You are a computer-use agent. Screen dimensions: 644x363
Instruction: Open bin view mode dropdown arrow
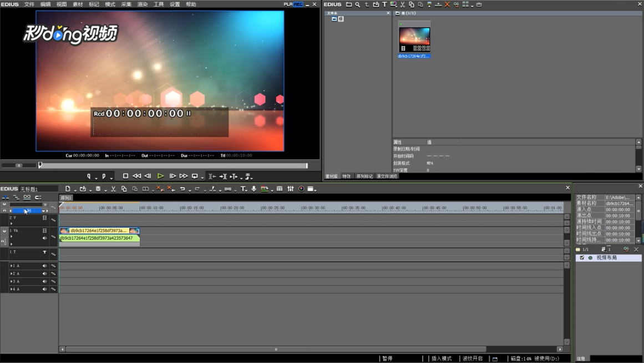point(472,6)
